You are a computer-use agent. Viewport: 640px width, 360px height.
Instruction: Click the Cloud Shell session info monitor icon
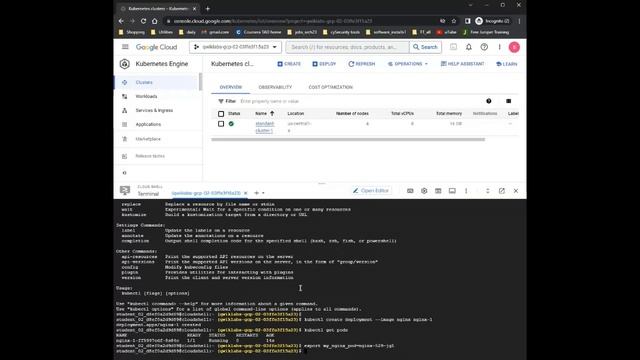point(452,191)
